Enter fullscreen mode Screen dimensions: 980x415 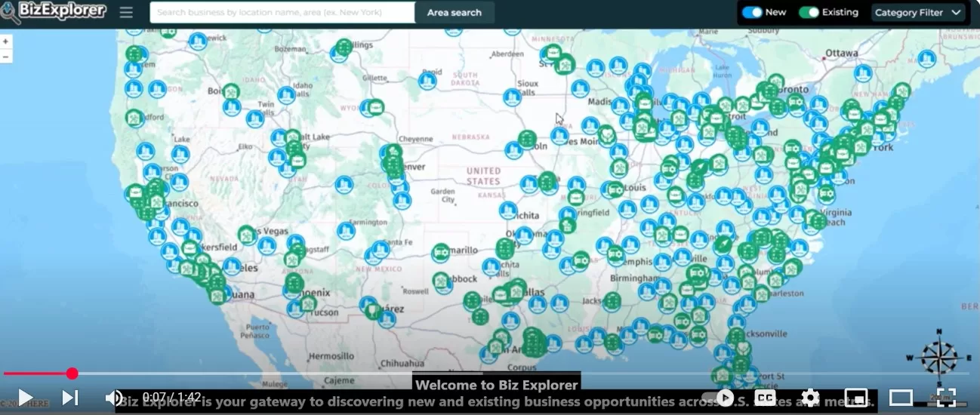coord(946,398)
